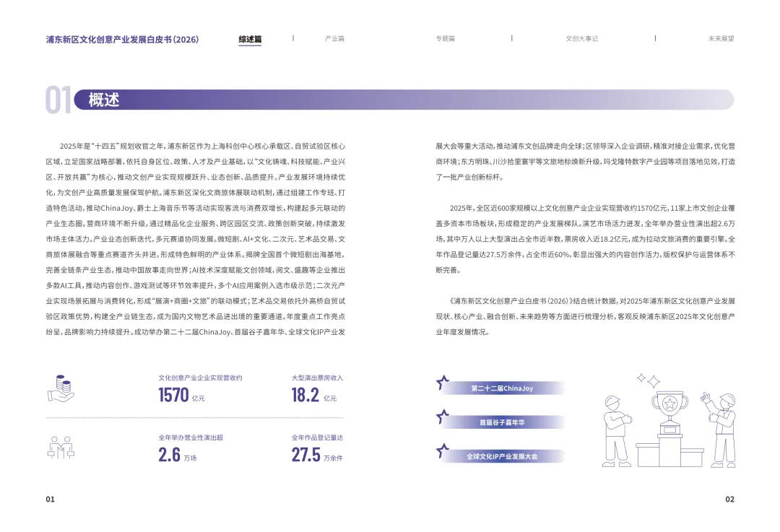Viewport: 780px width, 532px height.
Task: Click the 概述 section heading banner
Action: [x=404, y=100]
